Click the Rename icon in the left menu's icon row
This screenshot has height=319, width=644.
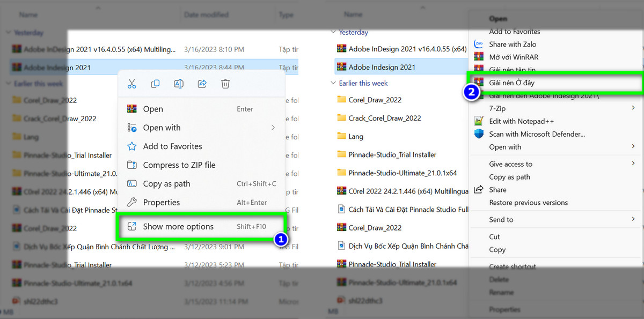point(179,84)
